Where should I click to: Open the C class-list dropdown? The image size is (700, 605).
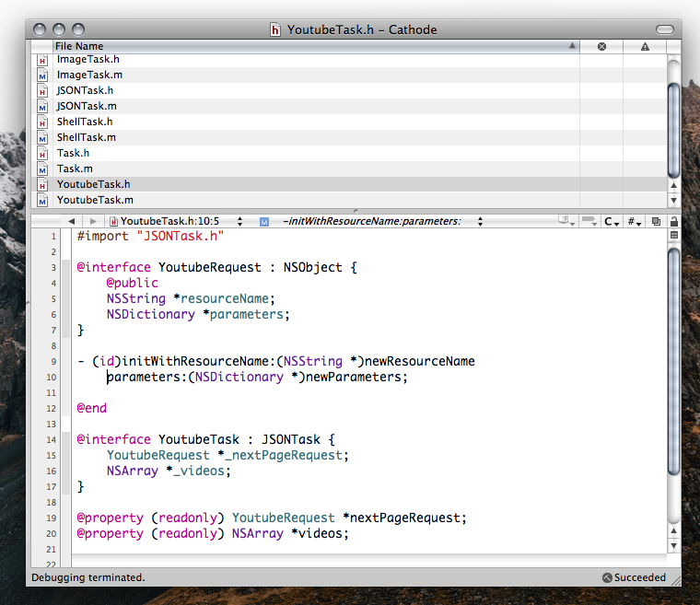(x=612, y=221)
